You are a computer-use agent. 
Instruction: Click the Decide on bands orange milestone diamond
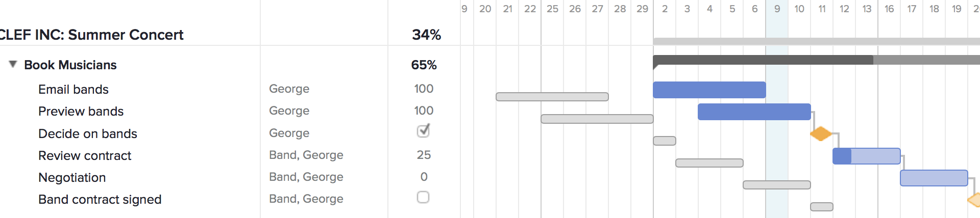tap(821, 134)
